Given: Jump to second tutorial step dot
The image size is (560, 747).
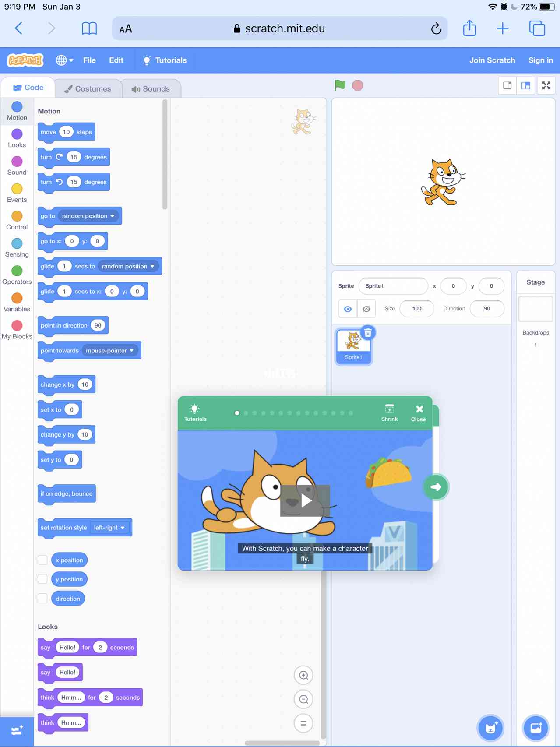Looking at the screenshot, I should (x=246, y=413).
